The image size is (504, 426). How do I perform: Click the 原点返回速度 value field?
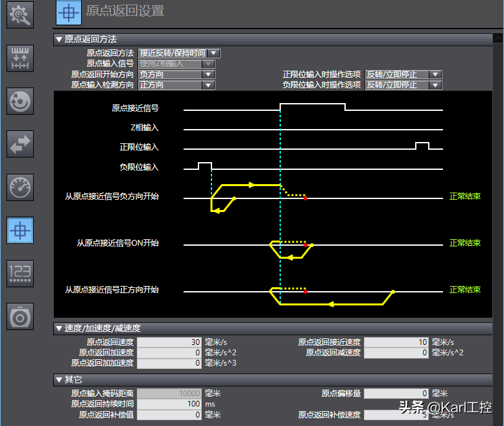169,342
